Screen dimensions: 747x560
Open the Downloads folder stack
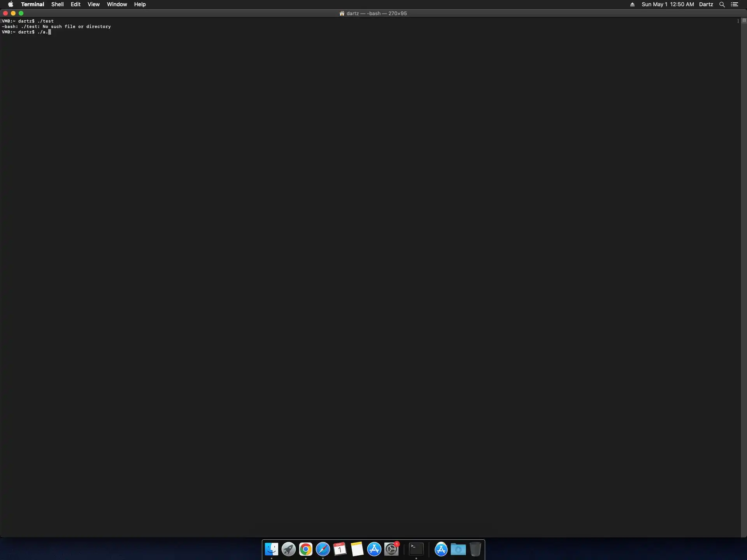(x=458, y=549)
